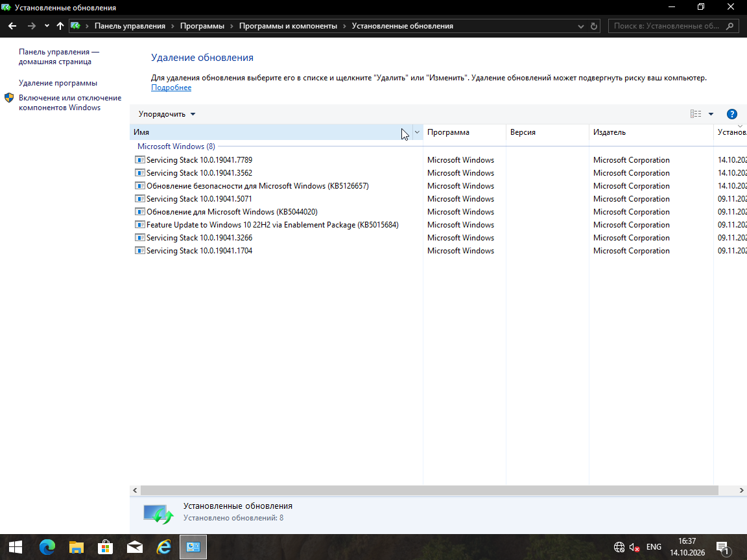Select security update KB5126657 row
The height and width of the screenshot is (560, 747).
tap(438, 186)
